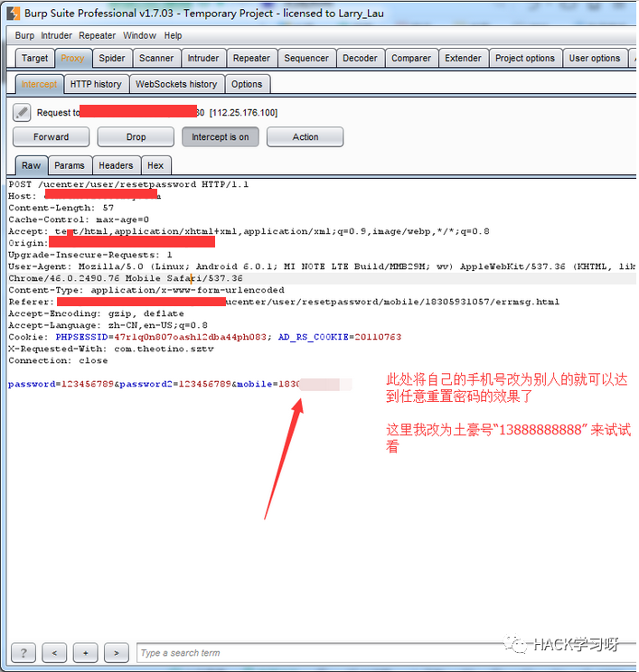Open the Intruder tool tab
The height and width of the screenshot is (672, 639).
[202, 59]
